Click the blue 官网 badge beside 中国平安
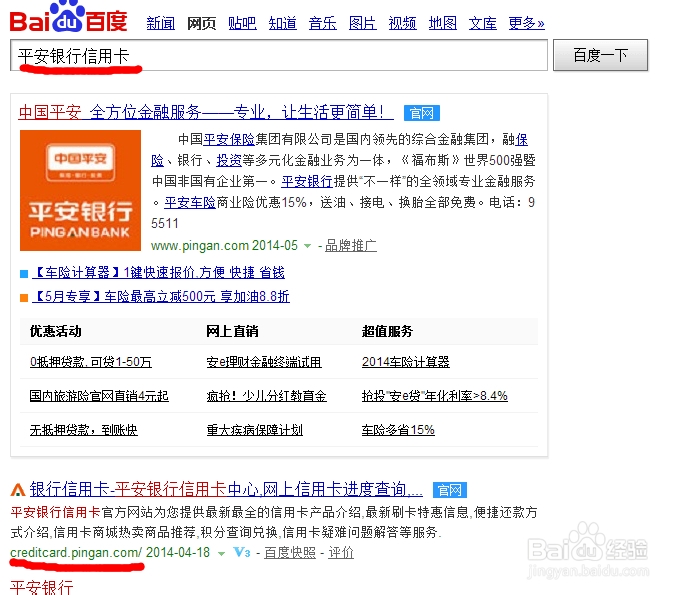 [422, 113]
